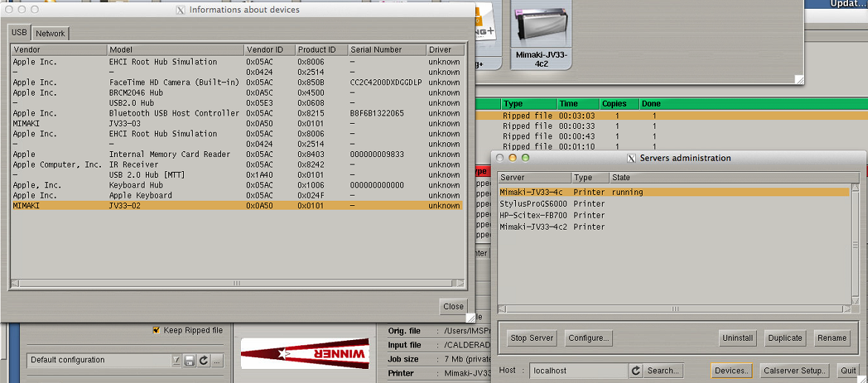The width and height of the screenshot is (868, 383).
Task: Click the Search... button
Action: (663, 371)
